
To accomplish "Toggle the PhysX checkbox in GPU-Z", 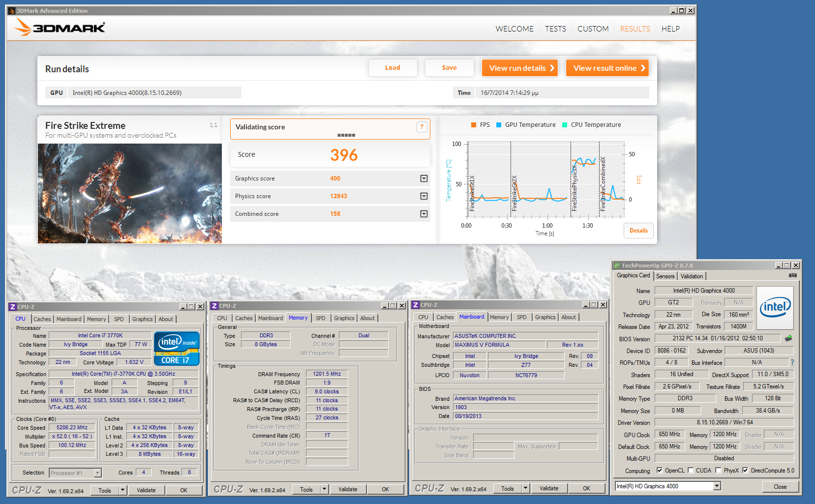I will [x=718, y=470].
